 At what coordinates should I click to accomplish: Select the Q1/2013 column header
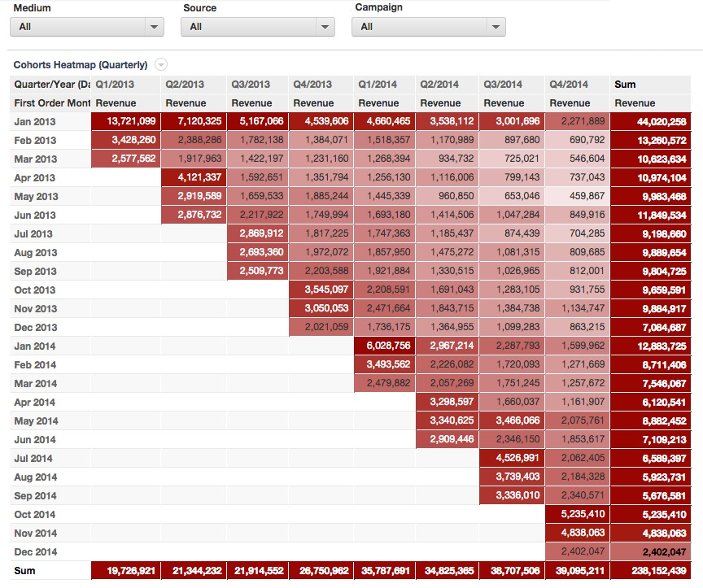[x=125, y=85]
